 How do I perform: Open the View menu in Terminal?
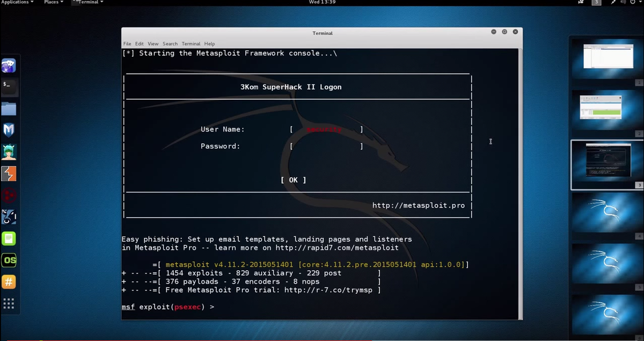point(153,44)
